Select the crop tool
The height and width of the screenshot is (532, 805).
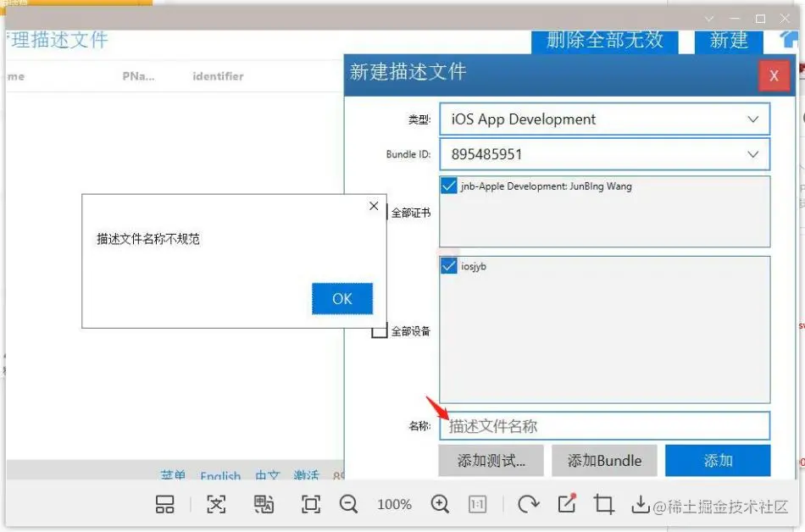(603, 504)
